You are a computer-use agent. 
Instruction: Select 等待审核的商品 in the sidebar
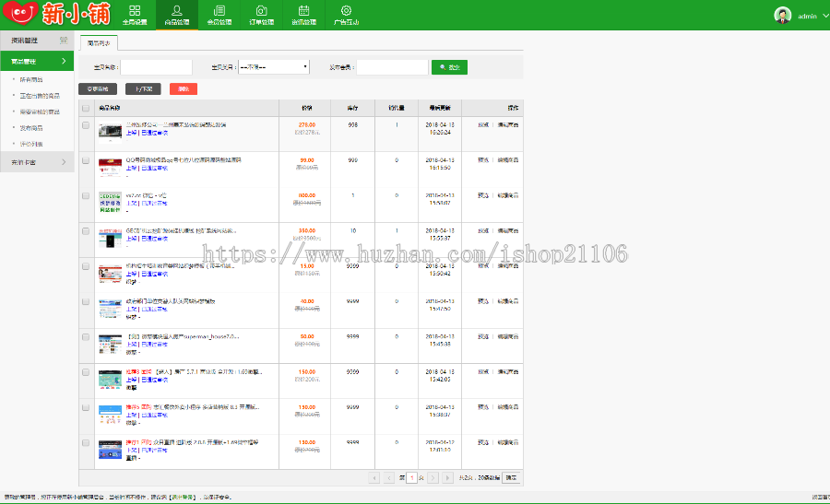(40, 112)
